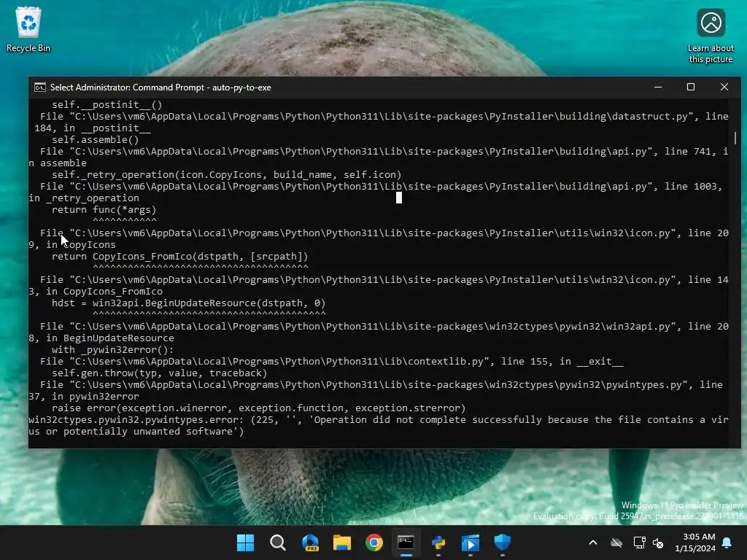747x560 pixels.
Task: Open Learn about this picture icon
Action: 711,36
